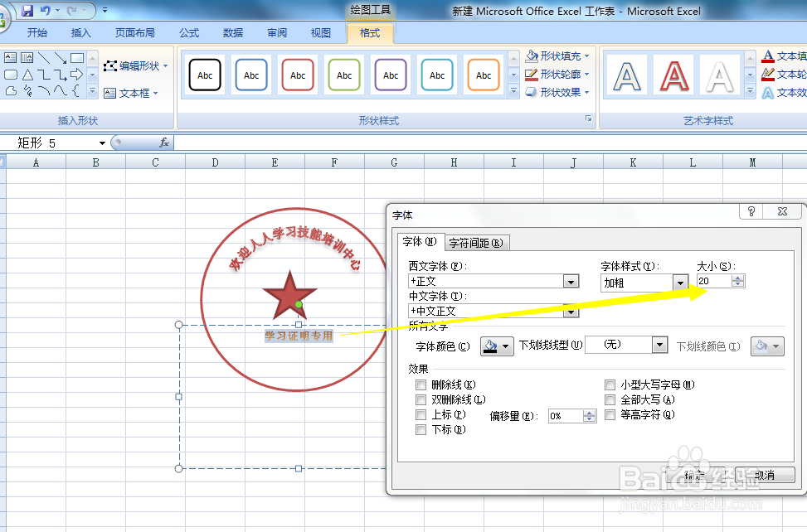This screenshot has width=807, height=532.
Task: Select the vertical text box shape icon
Action: pyautogui.click(x=27, y=57)
